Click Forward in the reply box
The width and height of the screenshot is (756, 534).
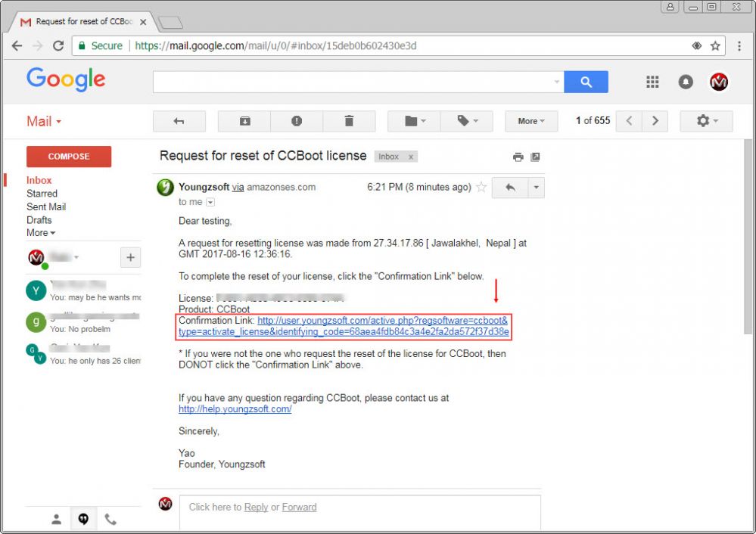coord(299,507)
